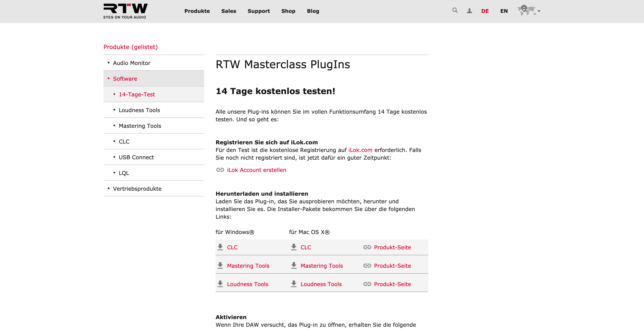The height and width of the screenshot is (330, 644).
Task: Open the Sales menu
Action: click(228, 11)
